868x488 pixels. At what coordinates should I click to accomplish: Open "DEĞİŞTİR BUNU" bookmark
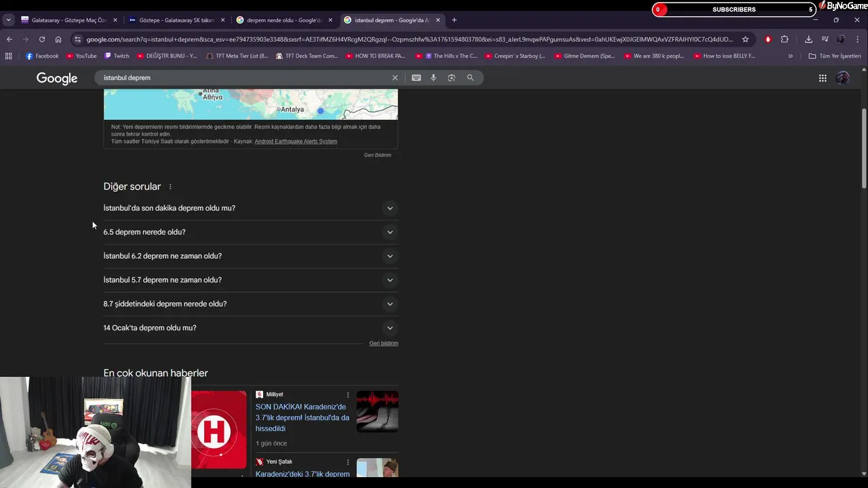[x=167, y=56]
